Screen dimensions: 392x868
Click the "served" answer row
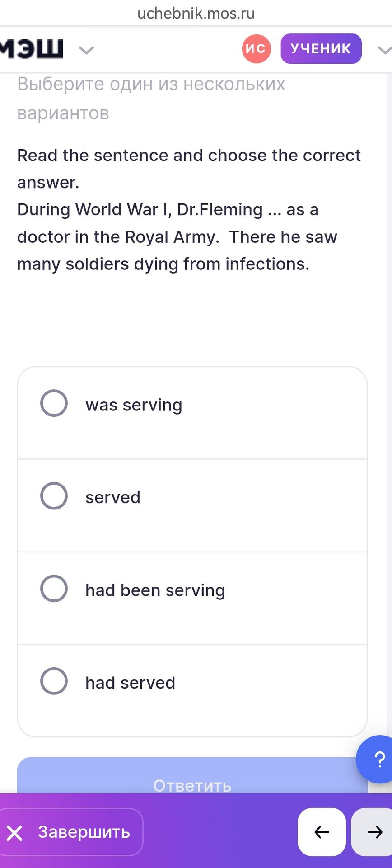[192, 505]
